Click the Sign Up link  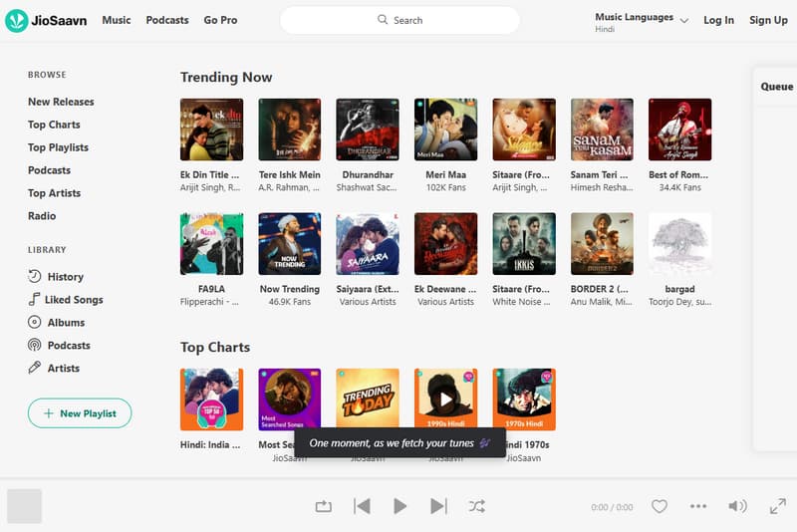[768, 20]
